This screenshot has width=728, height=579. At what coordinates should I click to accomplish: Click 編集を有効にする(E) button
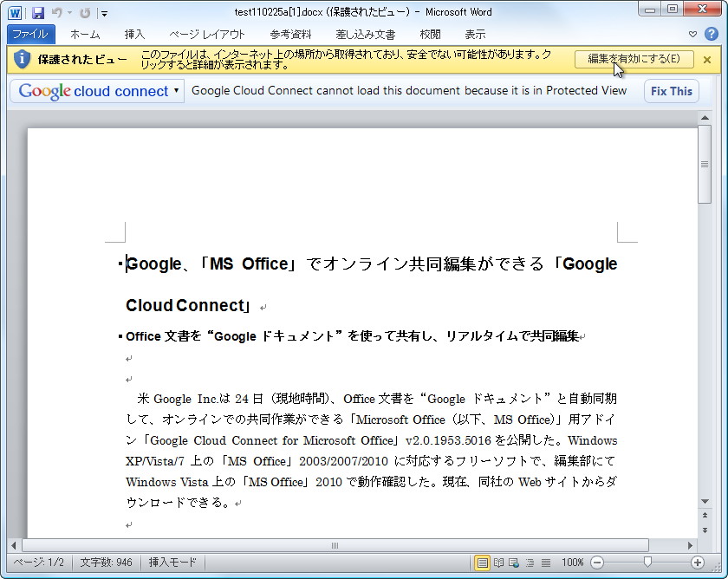click(x=634, y=59)
